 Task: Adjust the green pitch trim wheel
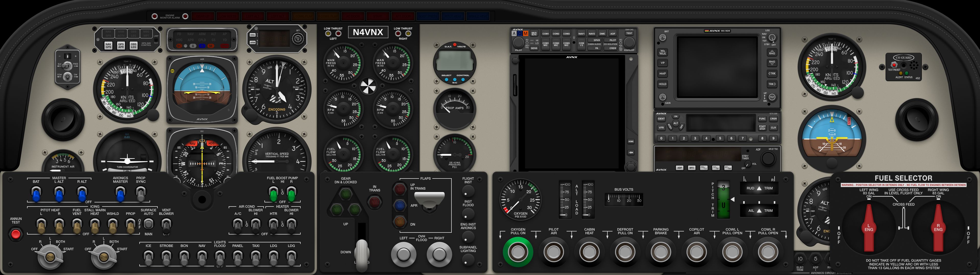[723, 200]
